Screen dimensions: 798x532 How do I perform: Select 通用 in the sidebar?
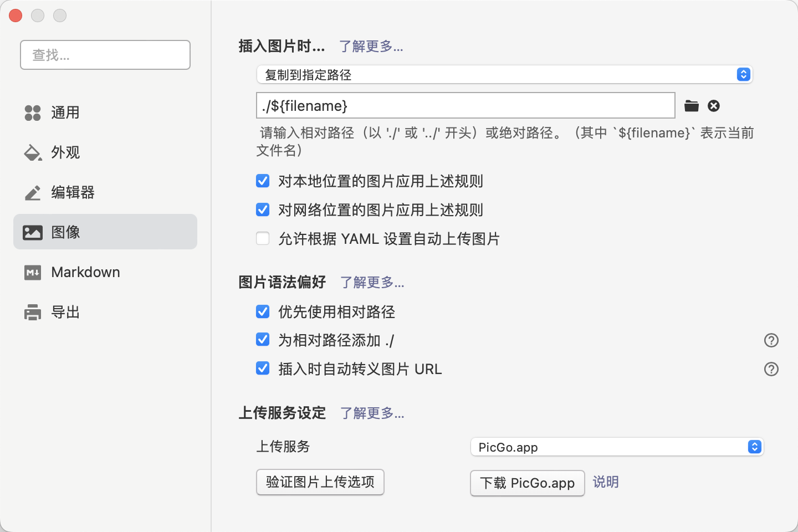click(105, 112)
